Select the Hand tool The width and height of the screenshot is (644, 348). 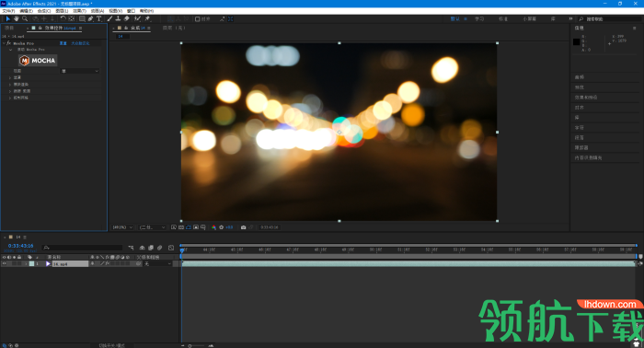point(17,19)
